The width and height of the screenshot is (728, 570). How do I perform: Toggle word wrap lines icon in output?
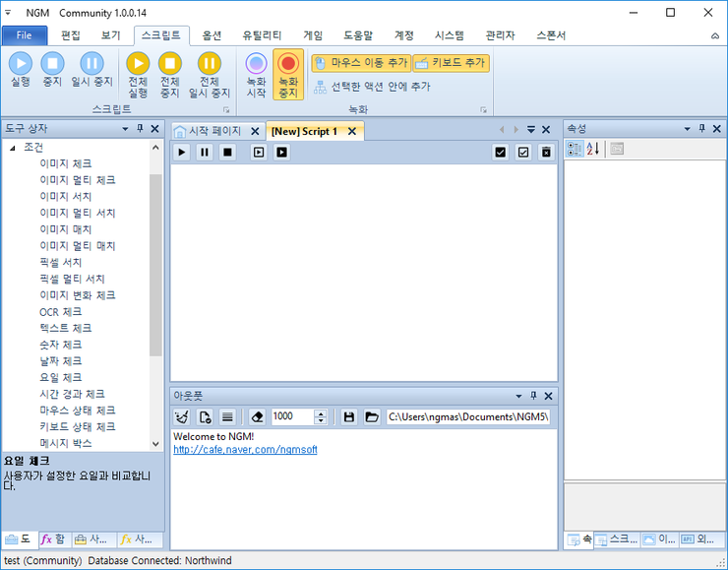(227, 416)
